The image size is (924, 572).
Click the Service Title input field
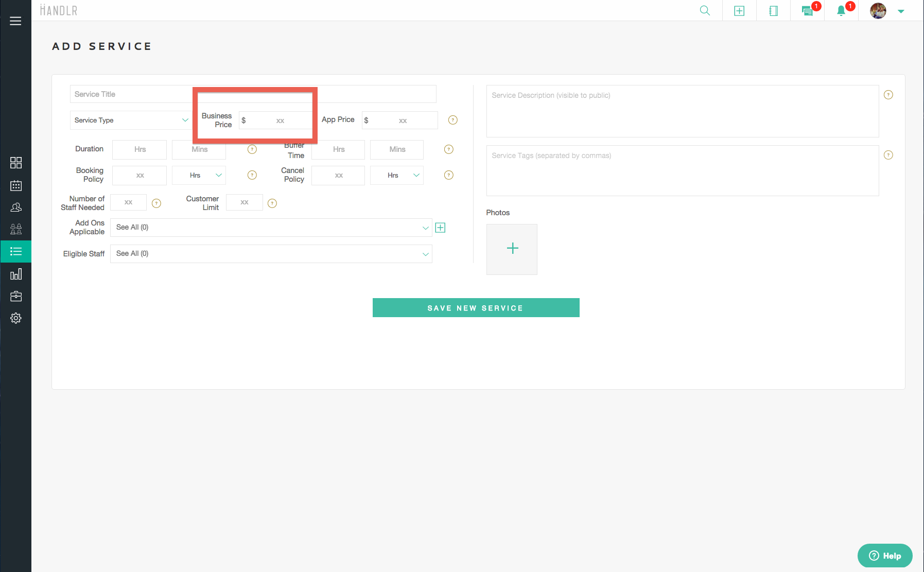(131, 94)
